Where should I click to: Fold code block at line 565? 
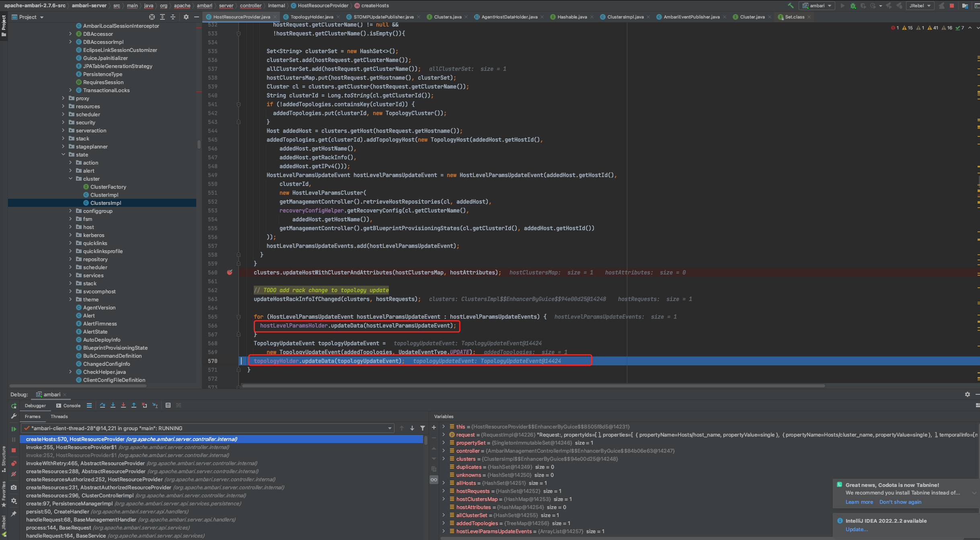(x=238, y=317)
